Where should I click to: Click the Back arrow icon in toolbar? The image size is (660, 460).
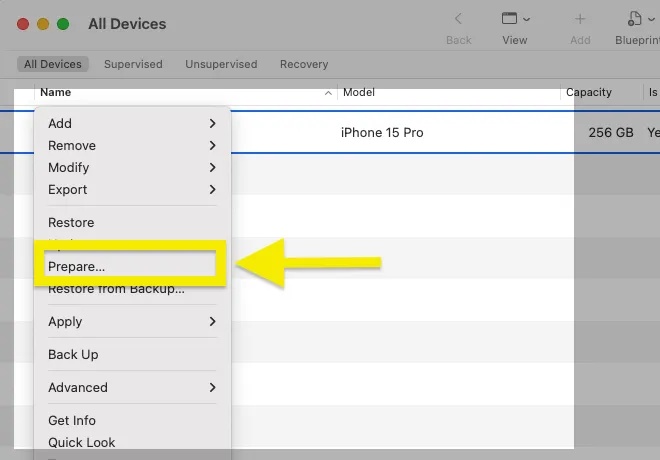(x=458, y=19)
